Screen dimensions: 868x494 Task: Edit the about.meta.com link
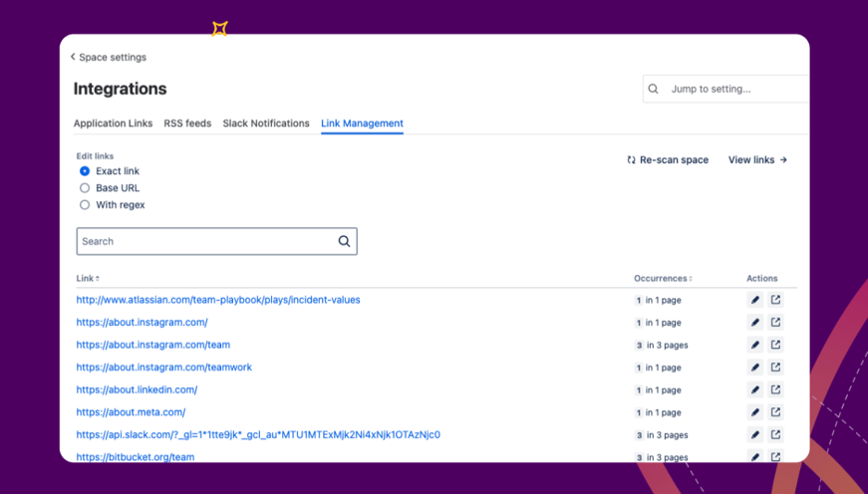[755, 412]
